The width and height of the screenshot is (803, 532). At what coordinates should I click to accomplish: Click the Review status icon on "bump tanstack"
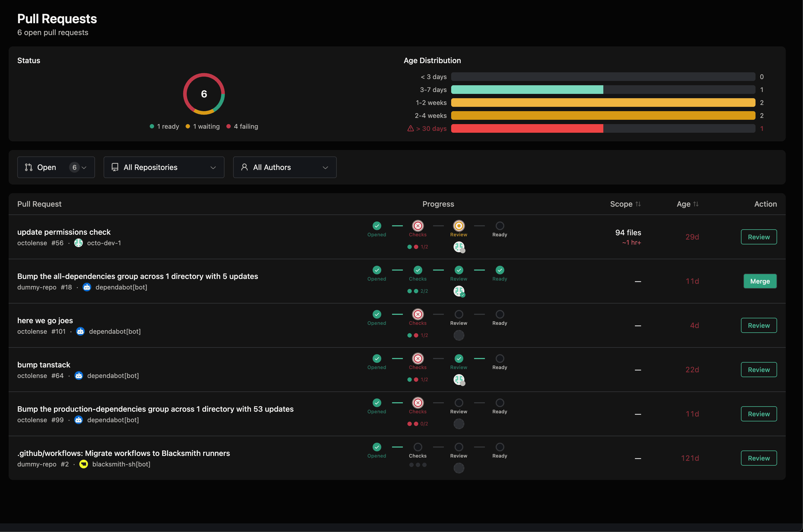tap(459, 359)
